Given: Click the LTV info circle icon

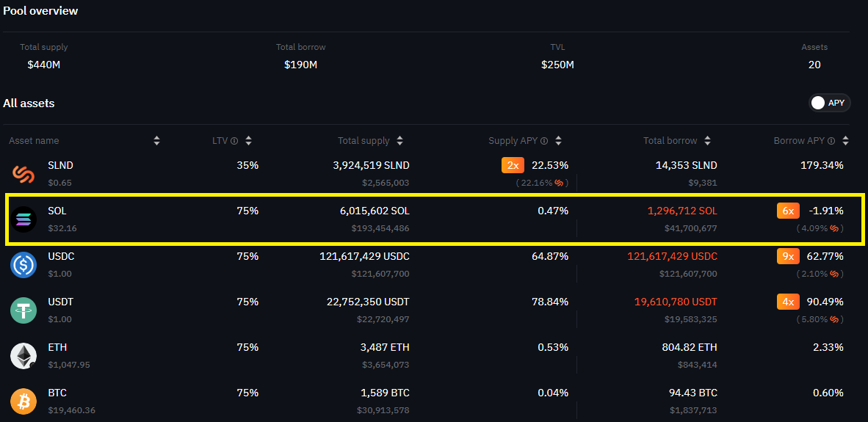Looking at the screenshot, I should click(234, 141).
